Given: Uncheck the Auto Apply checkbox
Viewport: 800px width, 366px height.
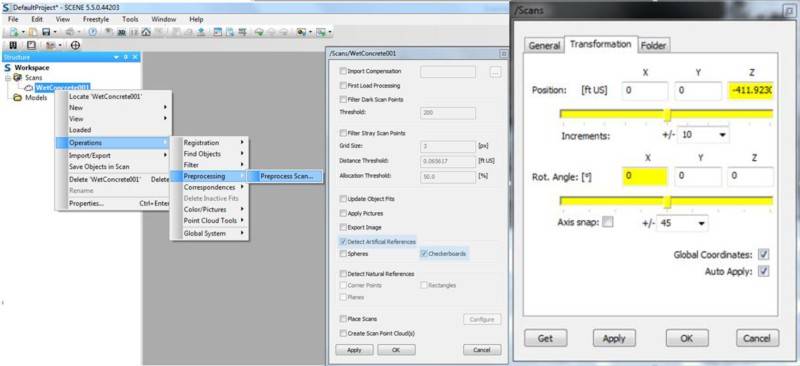Looking at the screenshot, I should point(763,272).
